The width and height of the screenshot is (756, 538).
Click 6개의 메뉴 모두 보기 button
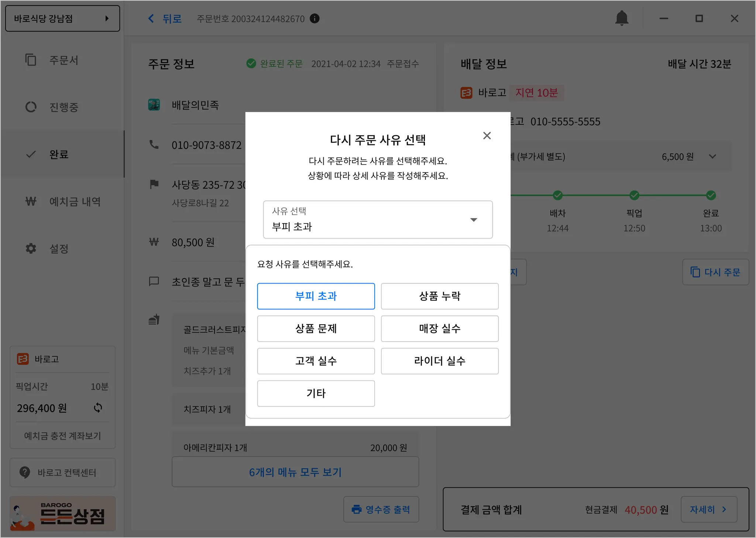[295, 472]
